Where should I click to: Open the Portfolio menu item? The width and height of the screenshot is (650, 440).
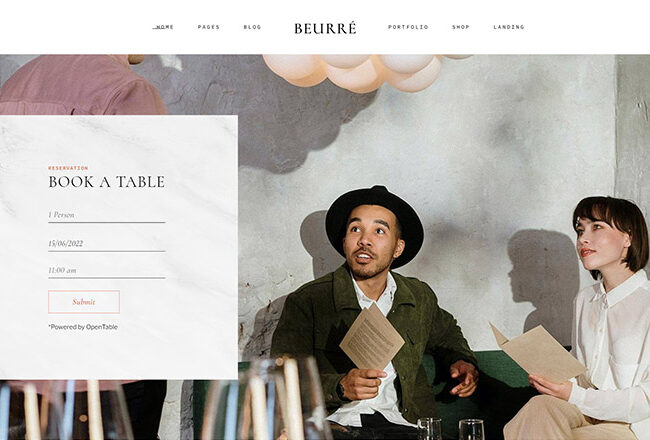pyautogui.click(x=408, y=27)
